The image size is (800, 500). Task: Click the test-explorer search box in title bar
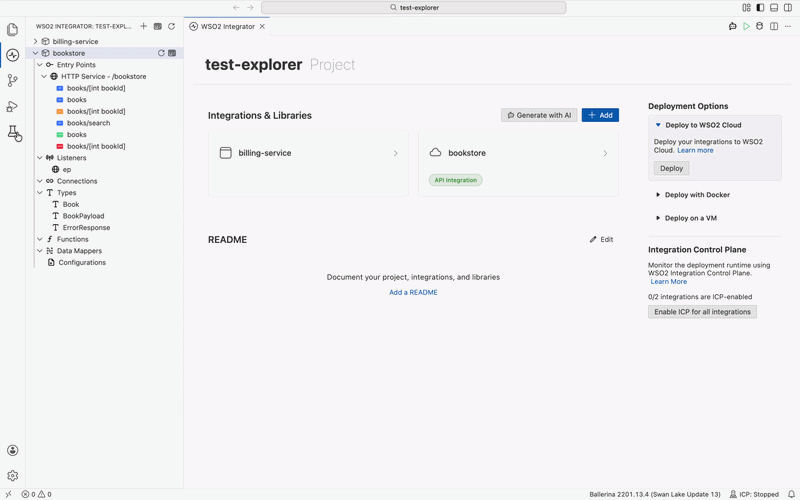click(414, 7)
